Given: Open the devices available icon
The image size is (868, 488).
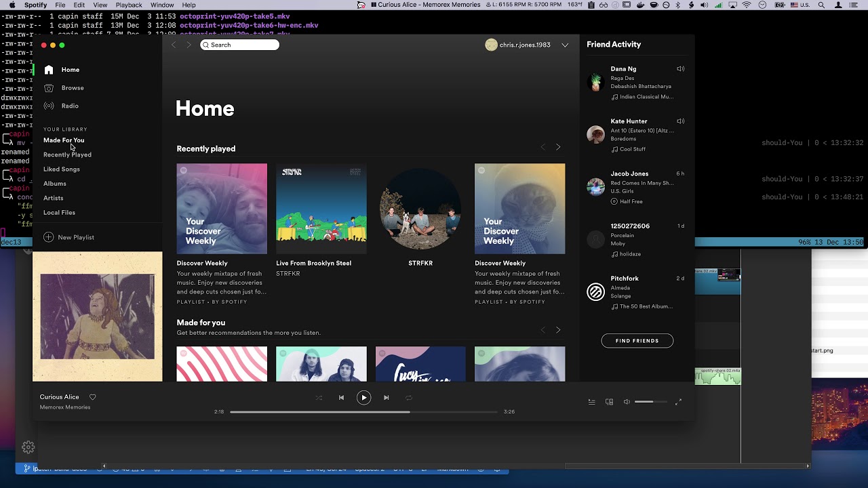Looking at the screenshot, I should (x=609, y=402).
